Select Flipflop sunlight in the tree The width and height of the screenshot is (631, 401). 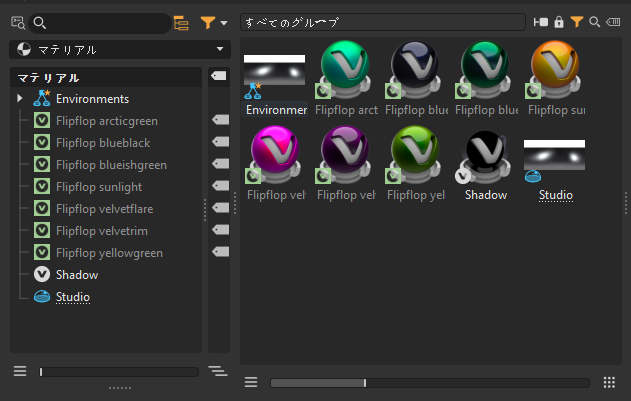point(99,187)
